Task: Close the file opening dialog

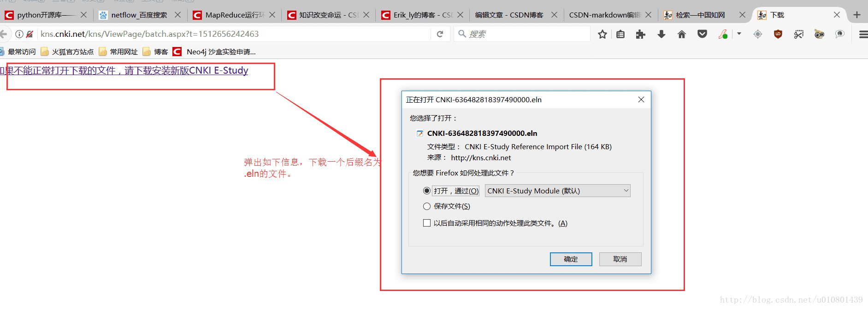Action: pyautogui.click(x=641, y=99)
